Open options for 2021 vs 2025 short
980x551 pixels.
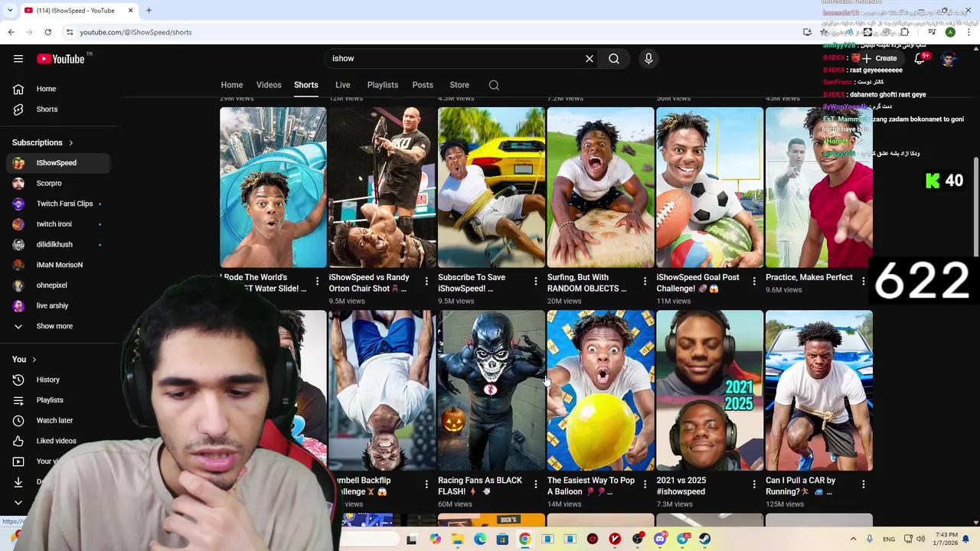(754, 484)
